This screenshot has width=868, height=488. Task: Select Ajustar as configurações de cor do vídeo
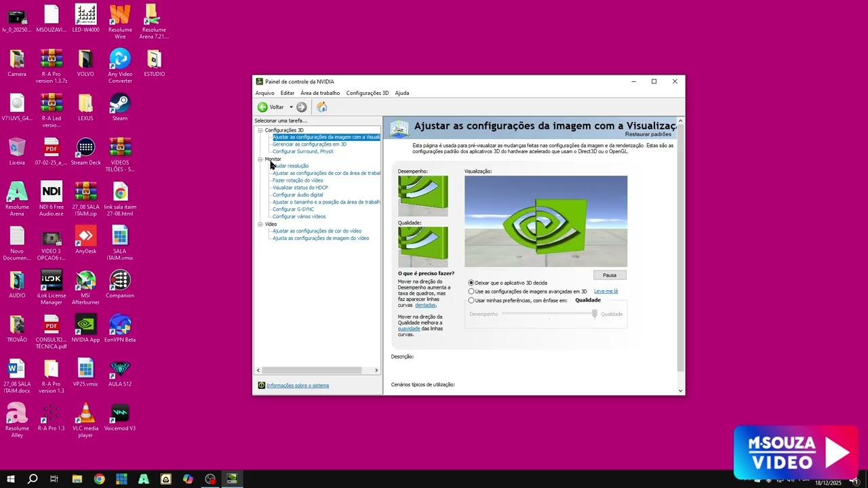[317, 231]
